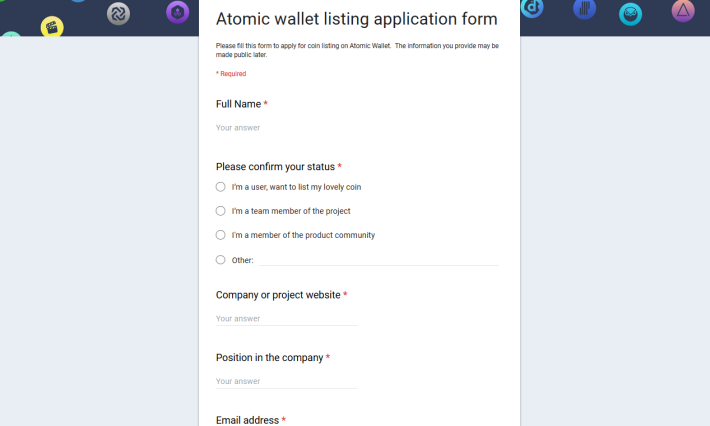Screen dimensions: 710x426
Task: Click the gray interlocking-arrows coin icon
Action: pyautogui.click(x=118, y=14)
